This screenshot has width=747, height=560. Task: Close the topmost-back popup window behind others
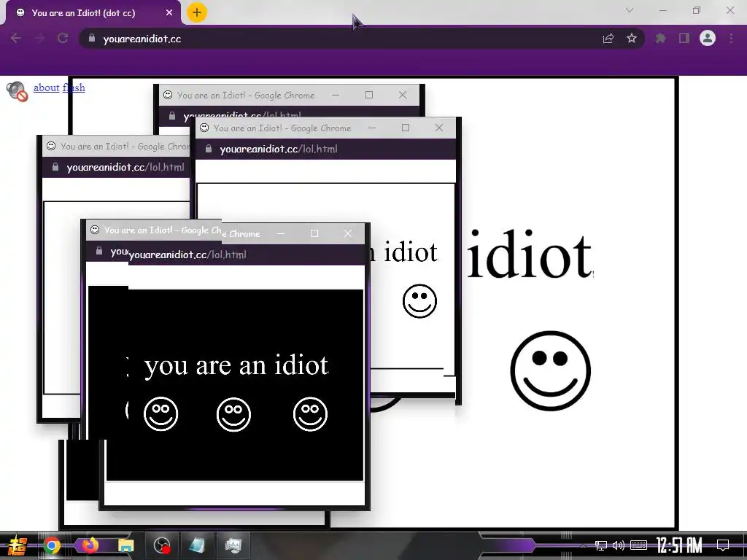click(403, 95)
